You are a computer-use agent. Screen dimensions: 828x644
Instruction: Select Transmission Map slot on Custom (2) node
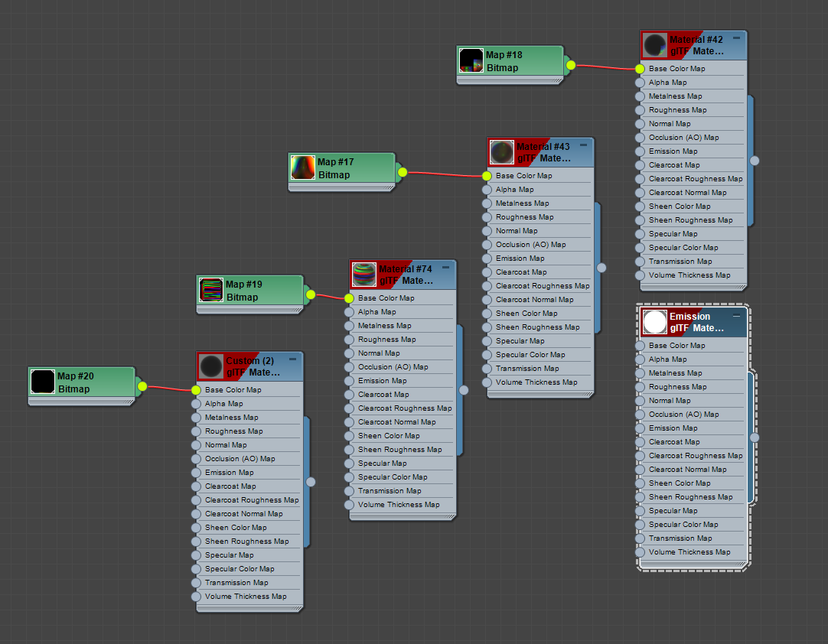coord(236,583)
